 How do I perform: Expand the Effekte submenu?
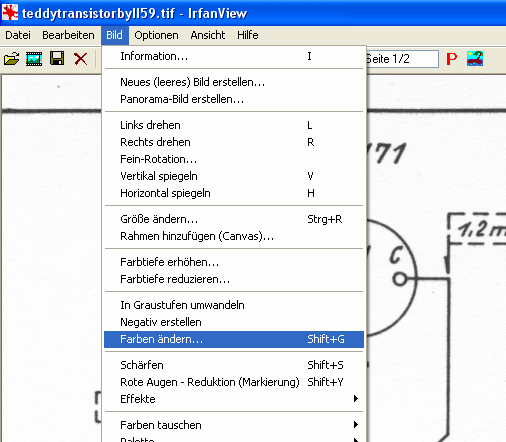pyautogui.click(x=234, y=399)
